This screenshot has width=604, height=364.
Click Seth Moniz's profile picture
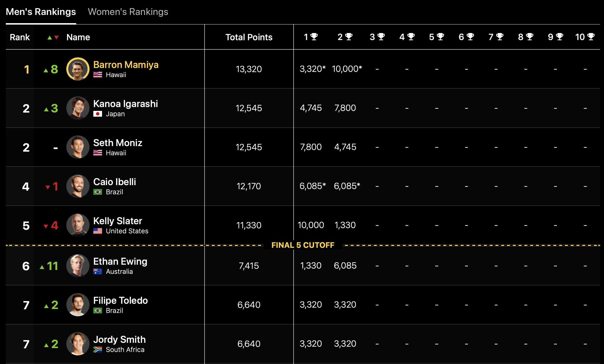pos(78,147)
